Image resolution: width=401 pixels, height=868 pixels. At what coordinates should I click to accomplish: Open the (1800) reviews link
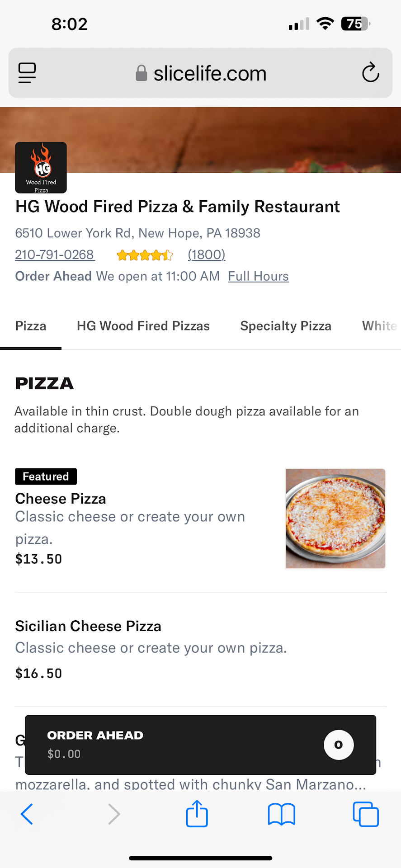click(207, 255)
